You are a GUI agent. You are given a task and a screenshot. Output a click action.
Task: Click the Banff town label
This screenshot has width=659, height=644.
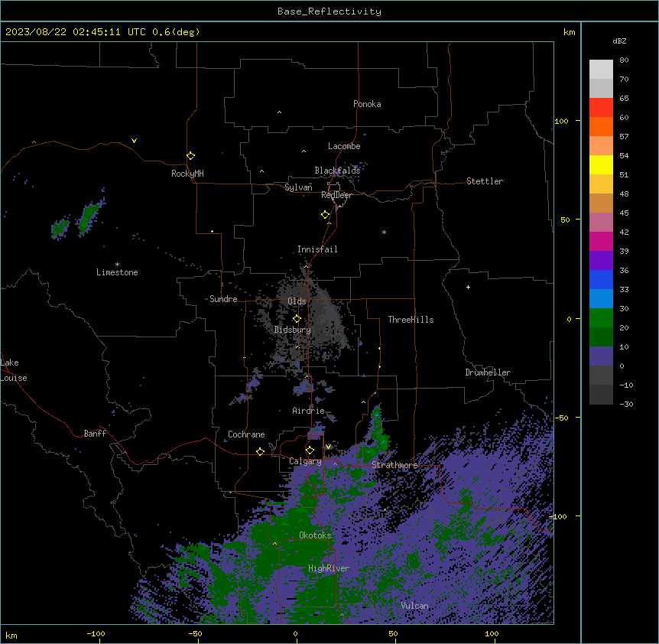coord(95,434)
